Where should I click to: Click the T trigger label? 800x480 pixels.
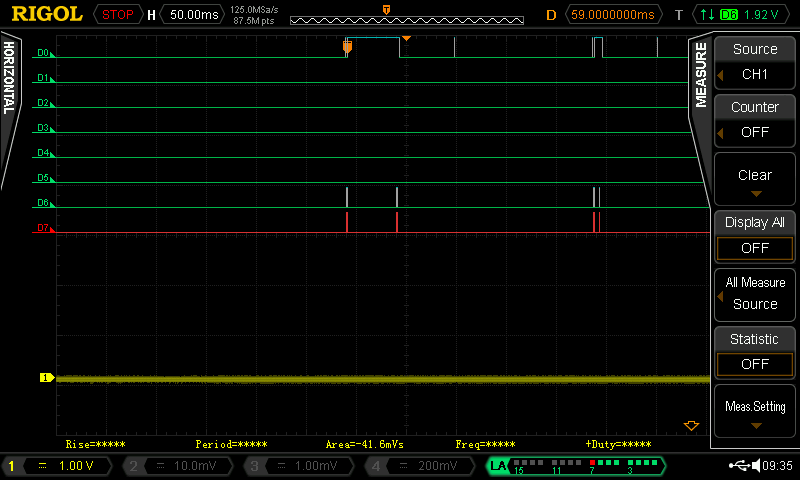click(x=679, y=15)
